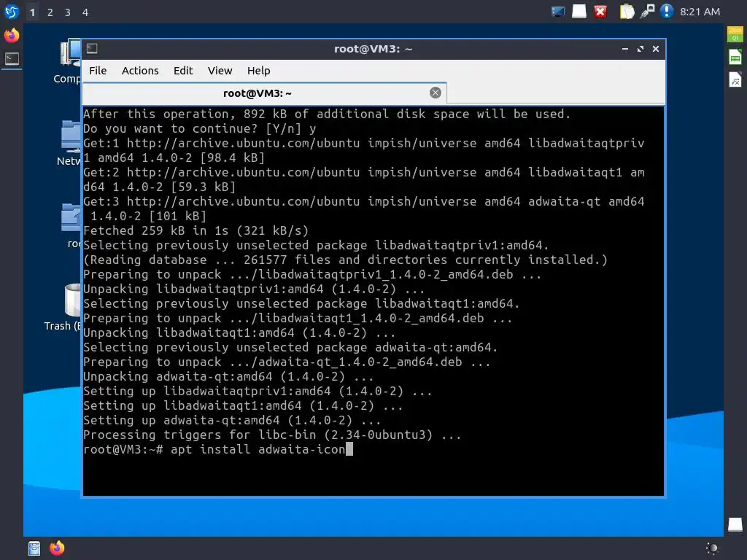
Task: Open the File menu in terminal
Action: 98,71
